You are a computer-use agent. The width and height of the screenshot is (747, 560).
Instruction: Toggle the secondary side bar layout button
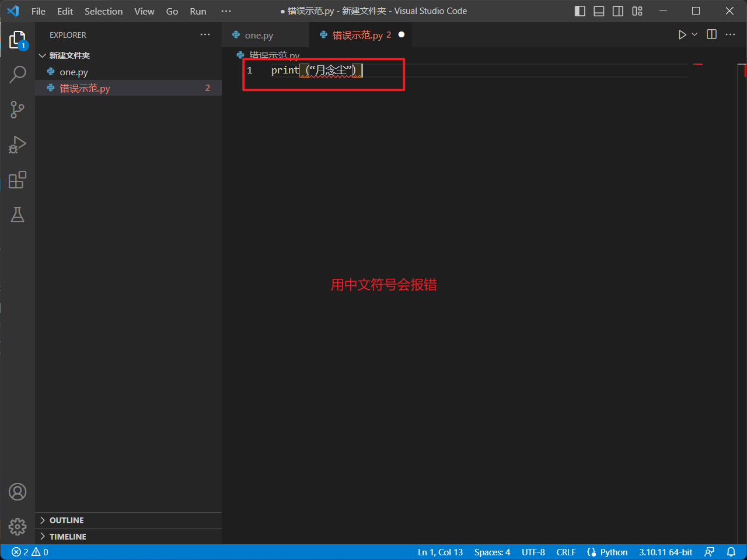pyautogui.click(x=618, y=11)
